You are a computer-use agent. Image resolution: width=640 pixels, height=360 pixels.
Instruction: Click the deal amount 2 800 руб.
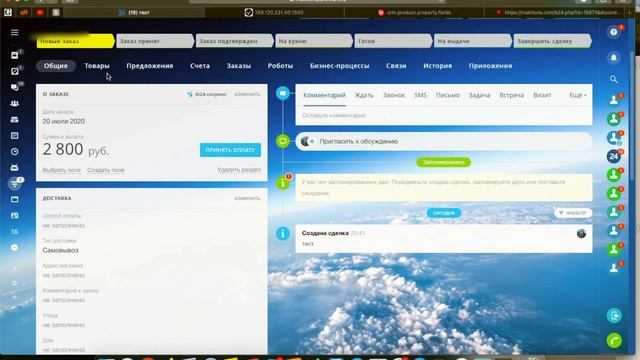coord(76,149)
